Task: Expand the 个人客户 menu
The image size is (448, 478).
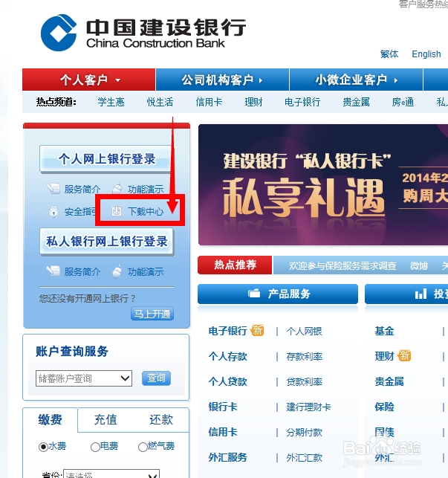Action: (89, 80)
